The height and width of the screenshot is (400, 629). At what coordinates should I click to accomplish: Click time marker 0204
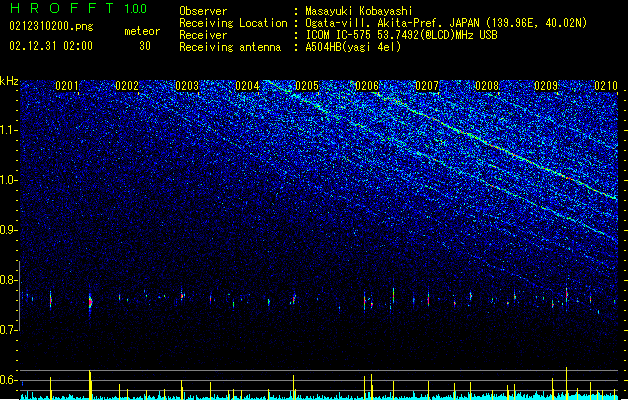click(247, 86)
